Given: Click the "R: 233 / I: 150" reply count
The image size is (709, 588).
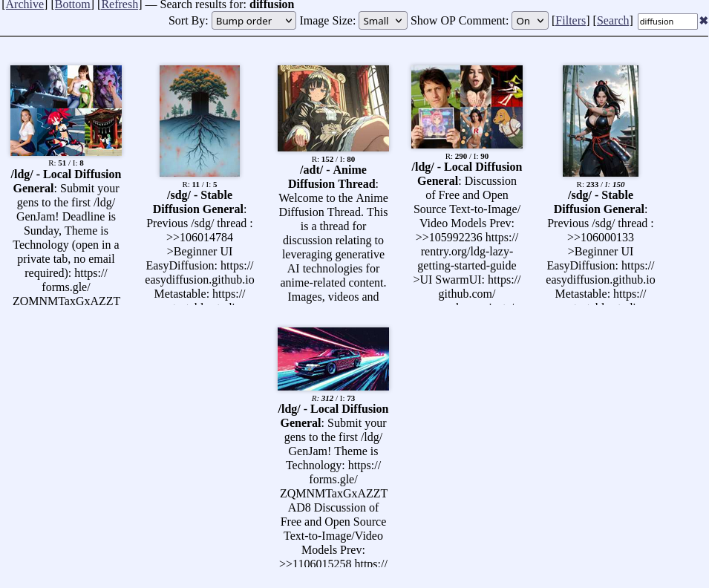Looking at the screenshot, I should click(x=601, y=185).
